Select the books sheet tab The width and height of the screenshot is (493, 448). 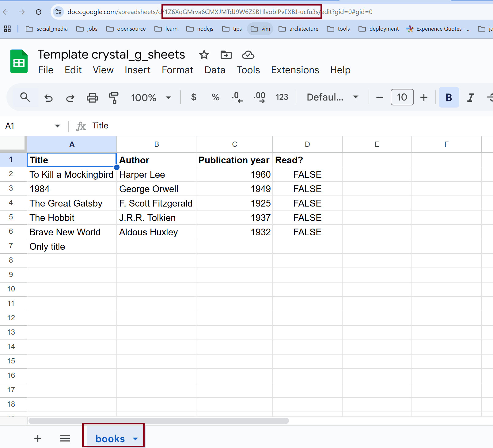click(x=110, y=439)
